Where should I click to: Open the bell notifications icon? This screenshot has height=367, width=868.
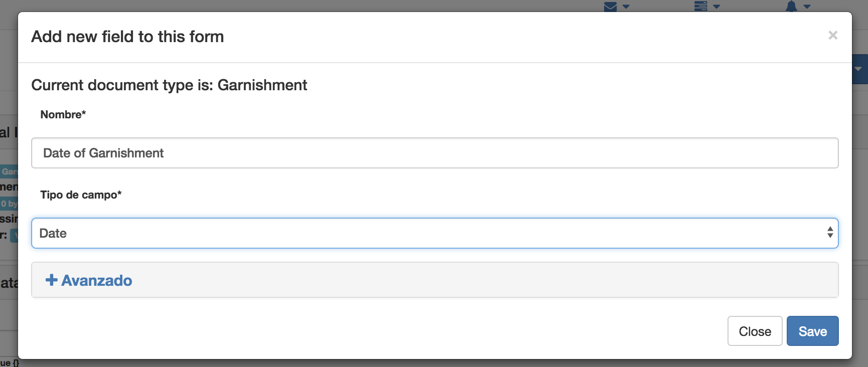(x=791, y=7)
